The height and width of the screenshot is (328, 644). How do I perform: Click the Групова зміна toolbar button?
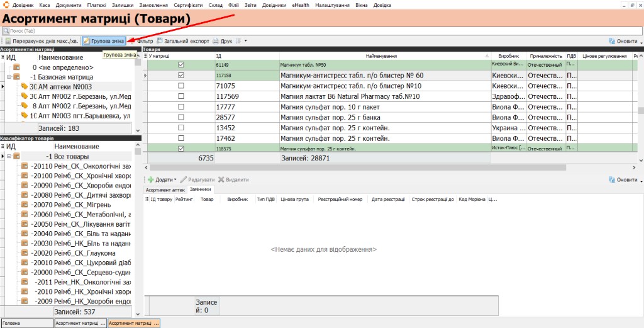point(104,41)
